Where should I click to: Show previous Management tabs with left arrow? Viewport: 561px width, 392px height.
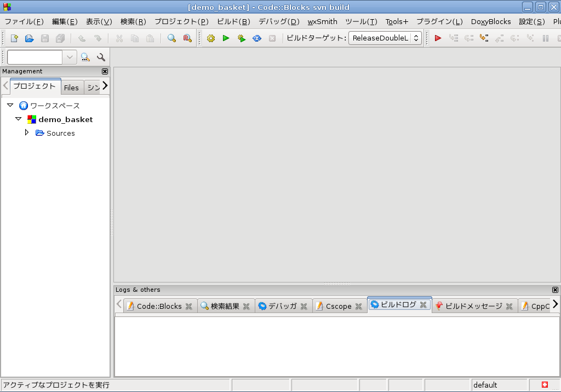[5, 85]
